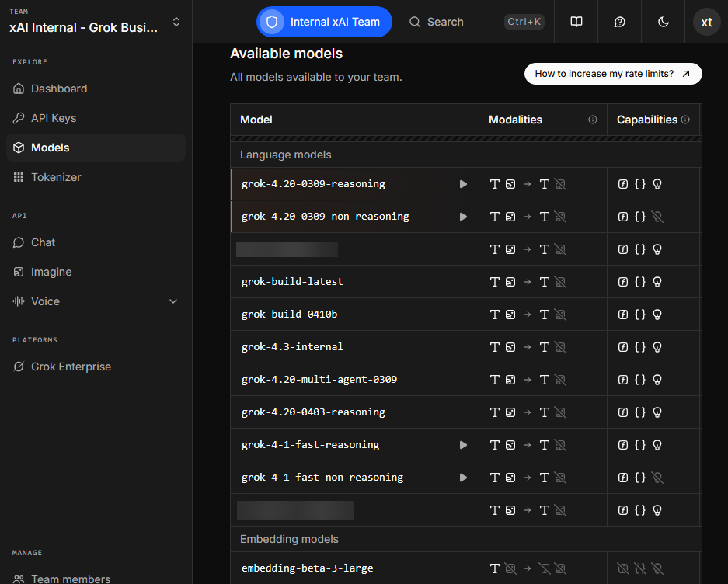Viewport: 728px width, 584px height.
Task: Click text input icon for embedding-beta-3-large
Action: (x=495, y=568)
